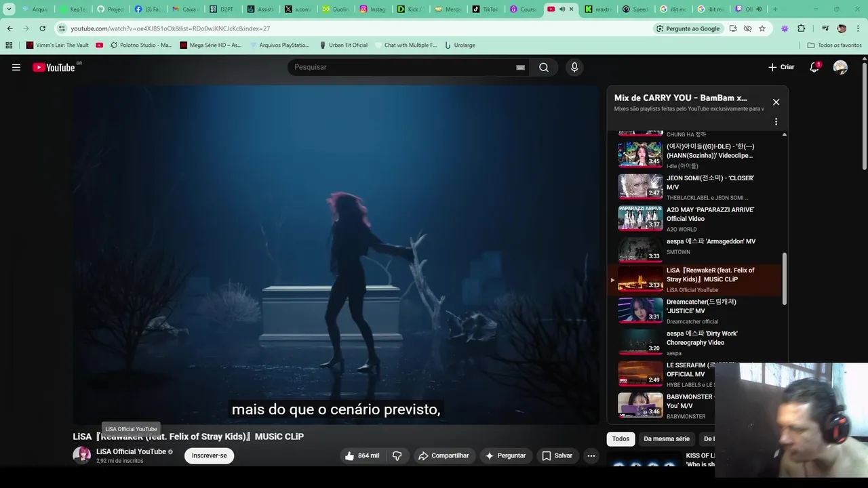
Task: Click the Perguntar button
Action: 505,455
